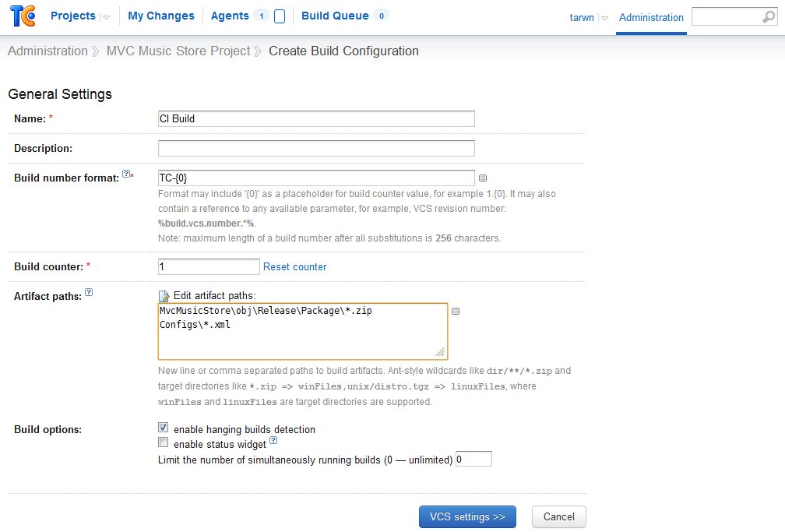Focus the Description input field
This screenshot has width=785, height=532.
coord(316,148)
